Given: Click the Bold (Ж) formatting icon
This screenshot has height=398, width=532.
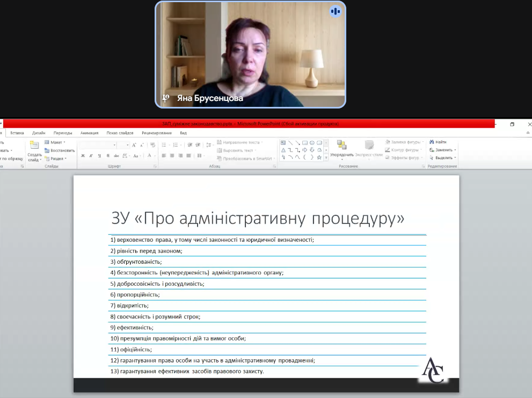Looking at the screenshot, I should pyautogui.click(x=83, y=156).
